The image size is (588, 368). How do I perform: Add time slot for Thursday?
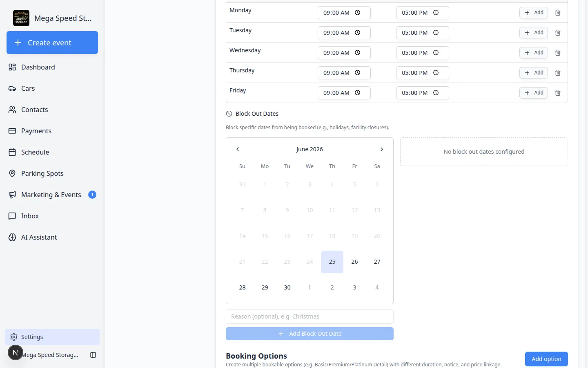(x=534, y=73)
